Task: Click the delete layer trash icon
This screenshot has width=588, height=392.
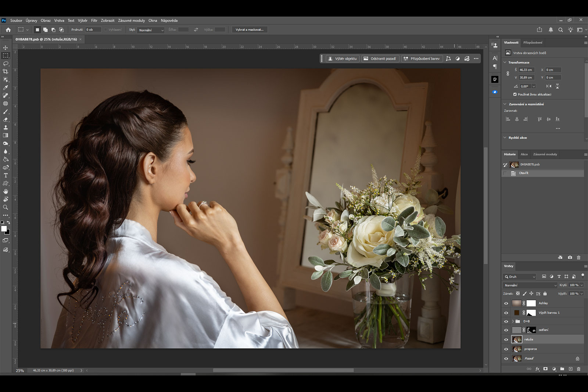Action: click(579, 369)
